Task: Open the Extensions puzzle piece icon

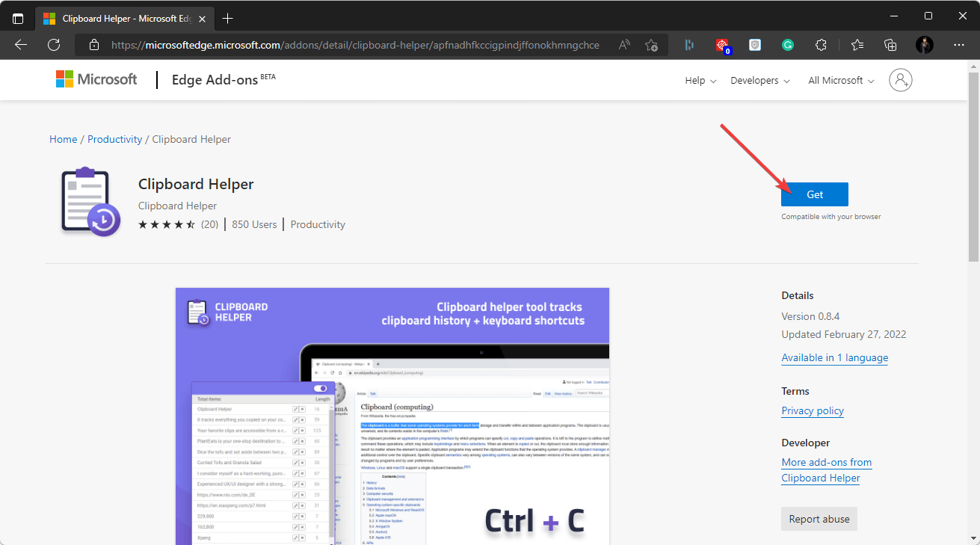Action: tap(821, 45)
